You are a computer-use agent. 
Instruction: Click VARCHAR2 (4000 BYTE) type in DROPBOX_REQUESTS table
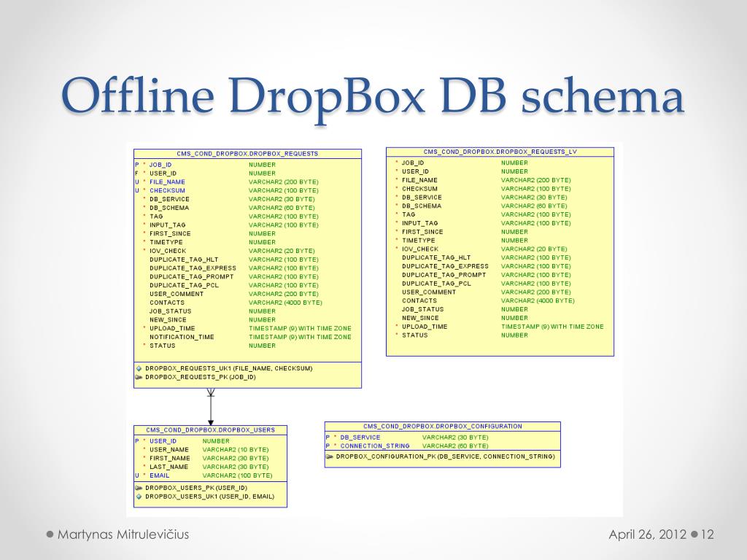285,303
